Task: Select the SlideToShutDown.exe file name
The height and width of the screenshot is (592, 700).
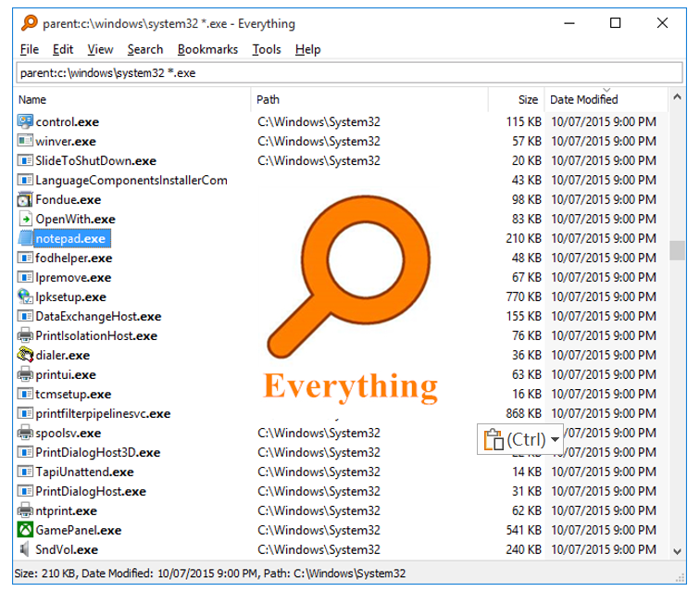Action: pos(96,161)
